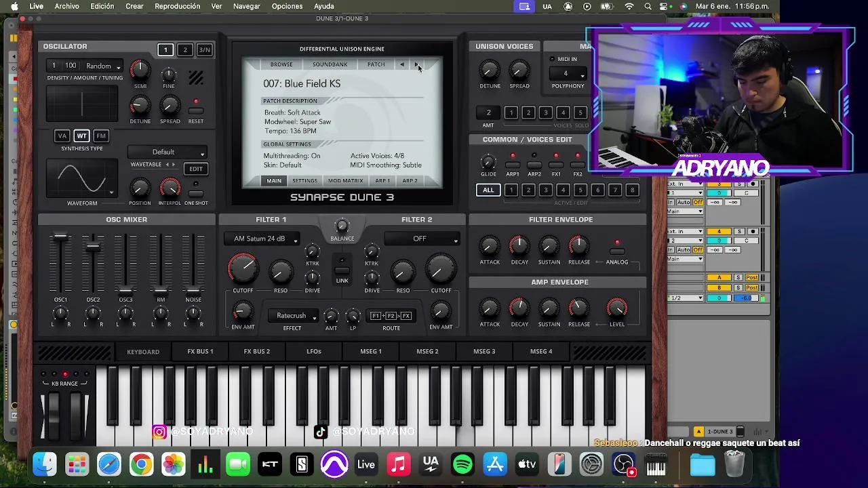Toggle ONE SHOT wavetable switch
Screen dimensions: 868x488
pos(196,192)
